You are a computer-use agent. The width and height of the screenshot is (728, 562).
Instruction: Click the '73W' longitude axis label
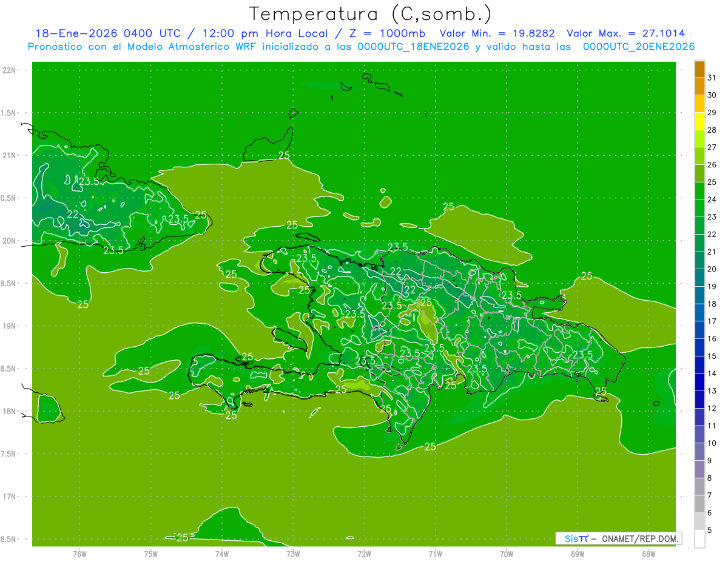point(293,554)
